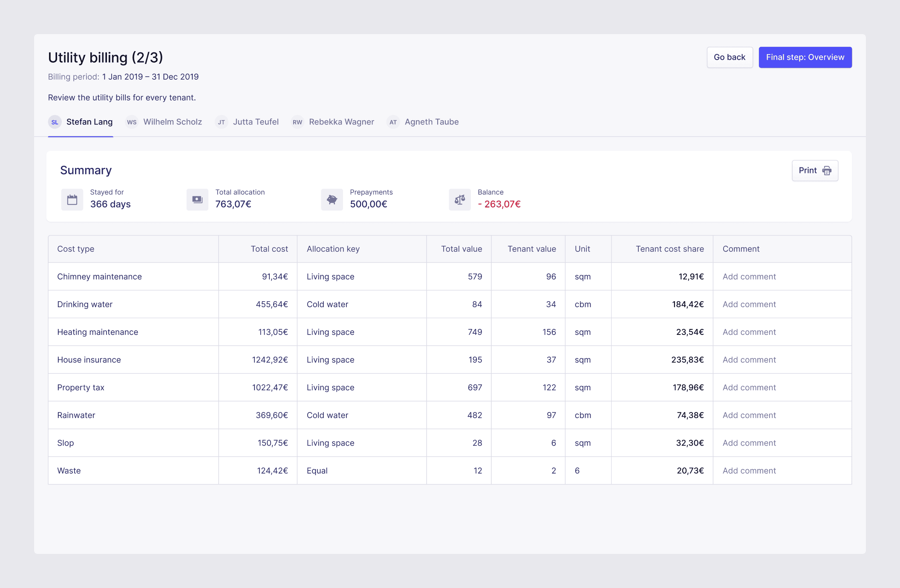Screen dimensions: 900x588
Task: Click the printer icon inside the Print button
Action: 827,170
